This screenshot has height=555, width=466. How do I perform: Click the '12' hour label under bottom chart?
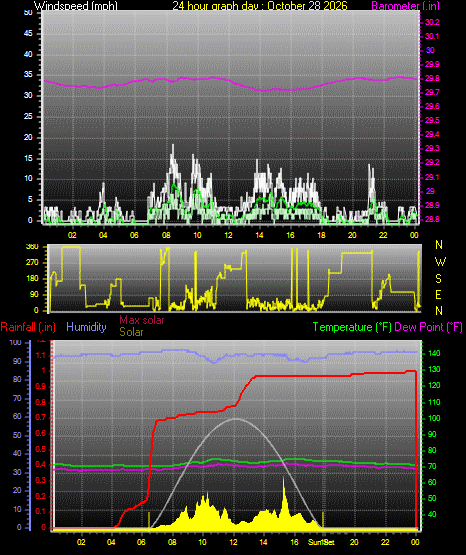point(233,542)
